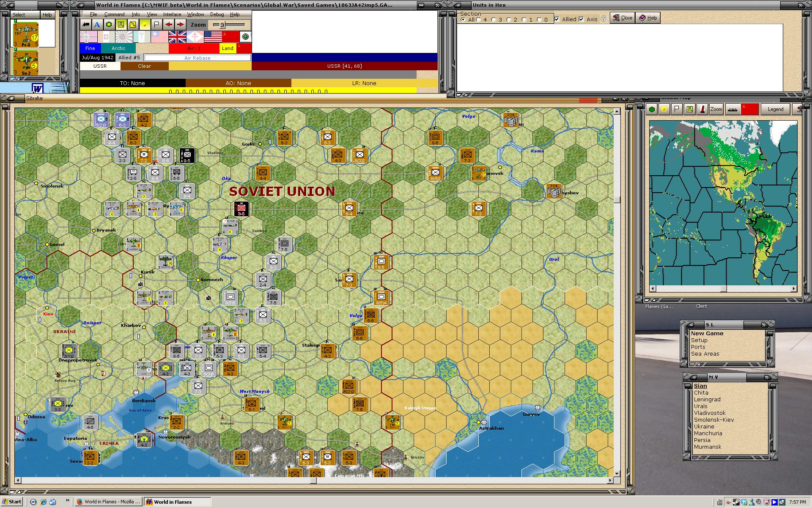Image resolution: width=812 pixels, height=508 pixels.
Task: Click the red USSR swatch in Global Map toolbar
Action: click(749, 109)
